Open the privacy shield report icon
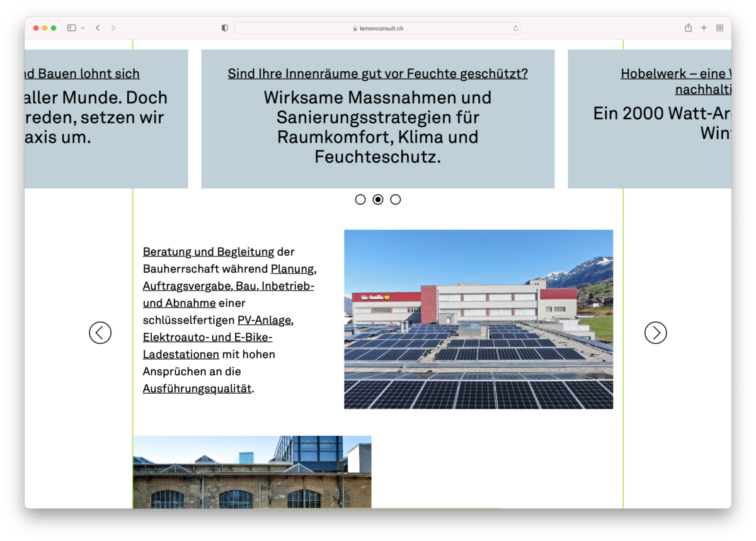This screenshot has height=541, width=756. point(225,28)
